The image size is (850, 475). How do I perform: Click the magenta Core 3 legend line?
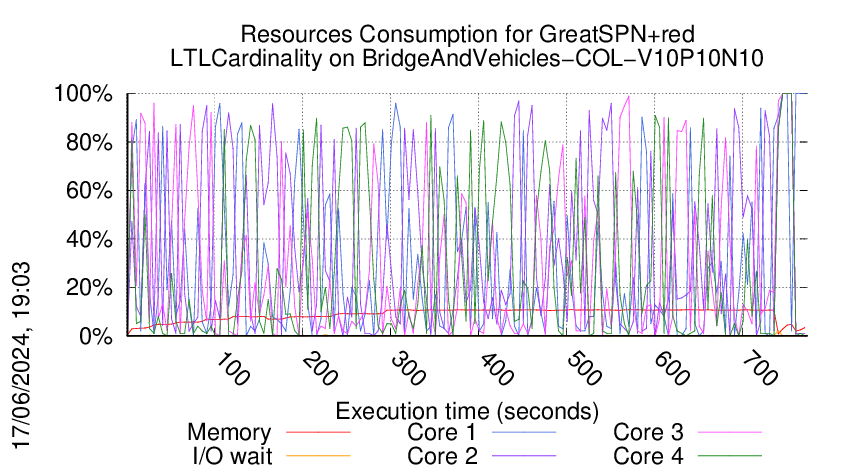(x=730, y=432)
